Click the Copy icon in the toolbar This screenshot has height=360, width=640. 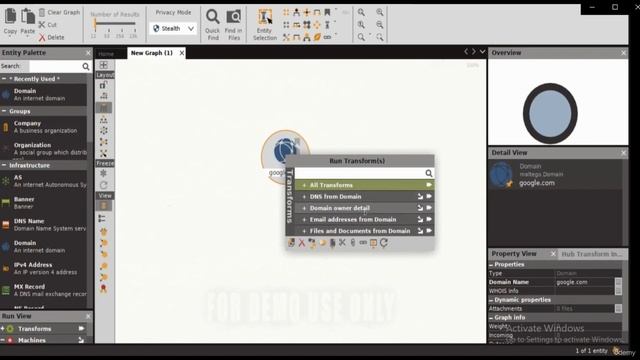[10, 16]
